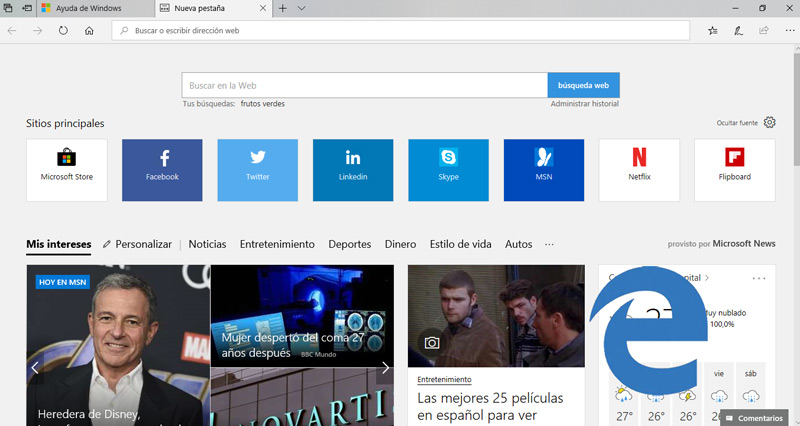Open the Netflix top site tile
The width and height of the screenshot is (800, 426).
639,170
